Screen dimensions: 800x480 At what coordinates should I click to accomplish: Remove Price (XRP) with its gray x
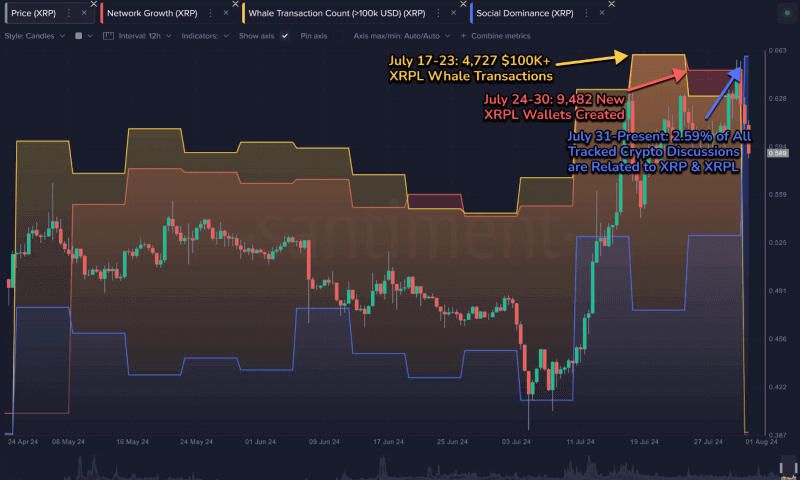click(84, 13)
